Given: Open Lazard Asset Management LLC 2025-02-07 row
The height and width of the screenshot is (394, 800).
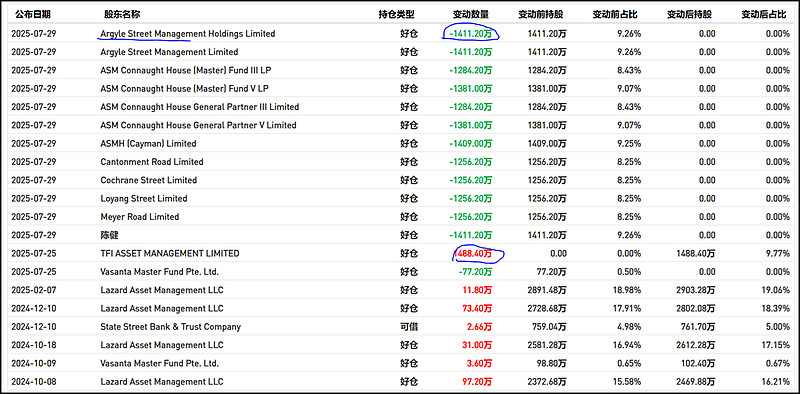Looking at the screenshot, I should tap(400, 290).
